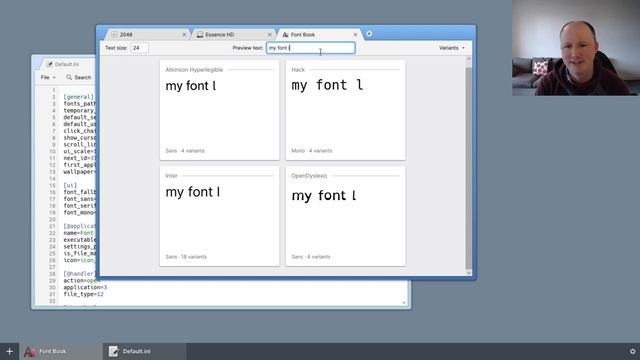This screenshot has height=360, width=640.
Task: Close the Essence HD tab
Action: tap(269, 35)
